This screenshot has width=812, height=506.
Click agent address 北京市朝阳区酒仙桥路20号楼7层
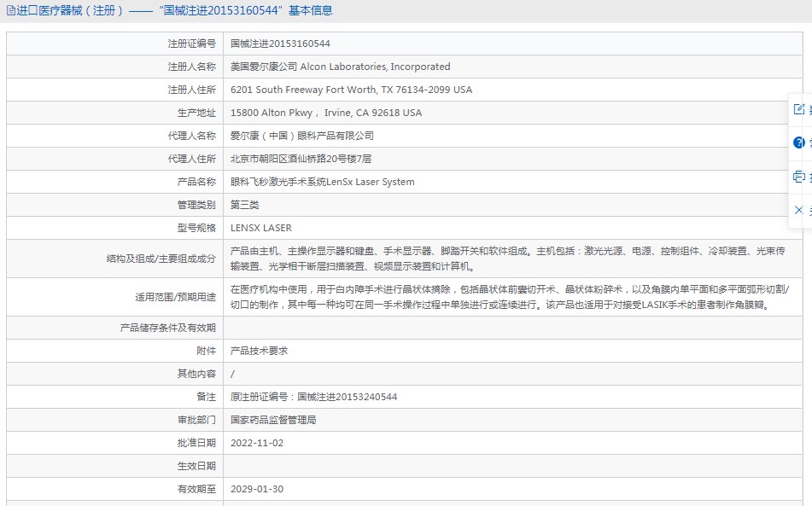tap(301, 159)
